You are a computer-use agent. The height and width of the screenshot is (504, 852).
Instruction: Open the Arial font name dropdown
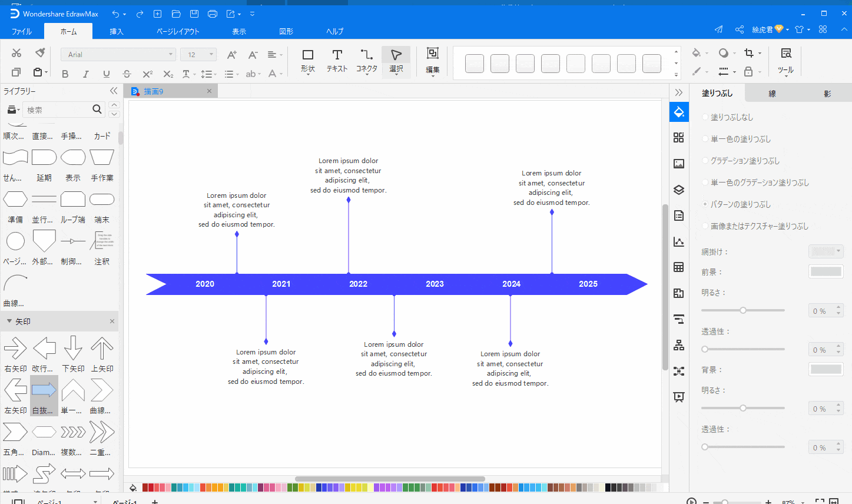[118, 55]
